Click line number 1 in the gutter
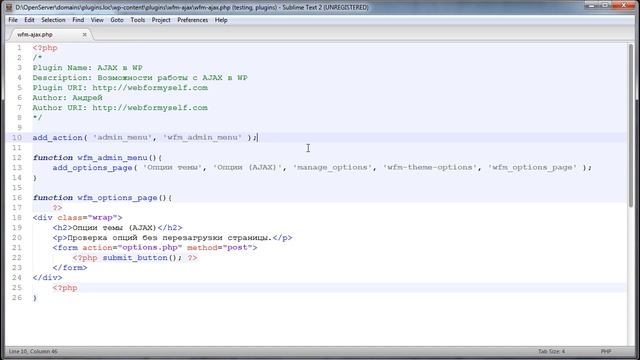This screenshot has width=640, height=360. tap(19, 48)
